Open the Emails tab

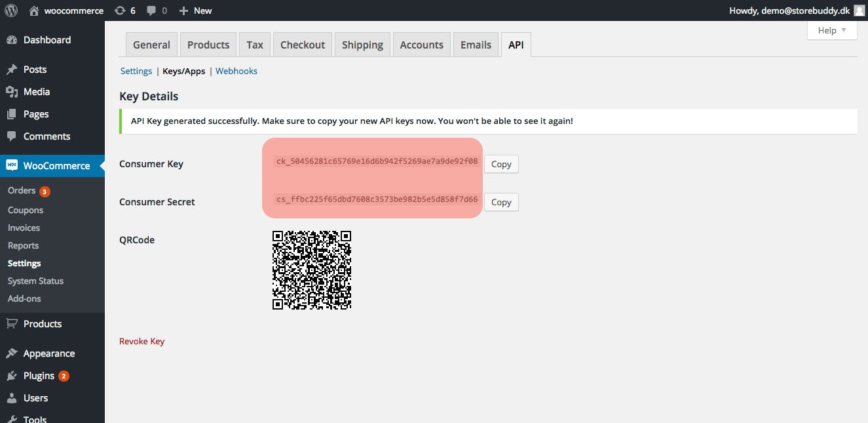click(x=476, y=45)
